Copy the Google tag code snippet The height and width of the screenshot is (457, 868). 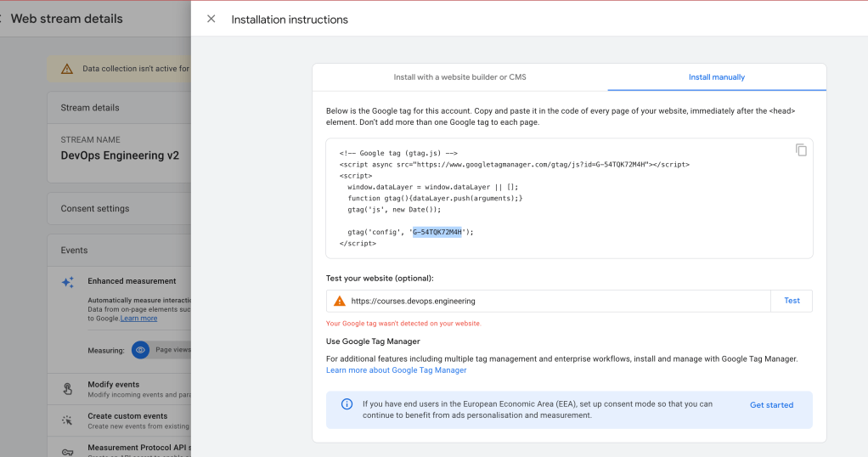800,150
